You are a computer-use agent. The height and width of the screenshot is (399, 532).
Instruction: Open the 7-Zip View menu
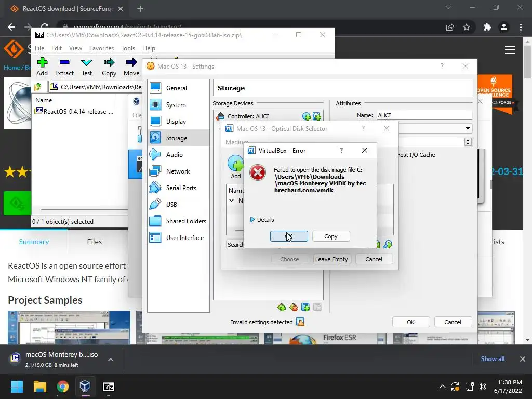(x=75, y=48)
